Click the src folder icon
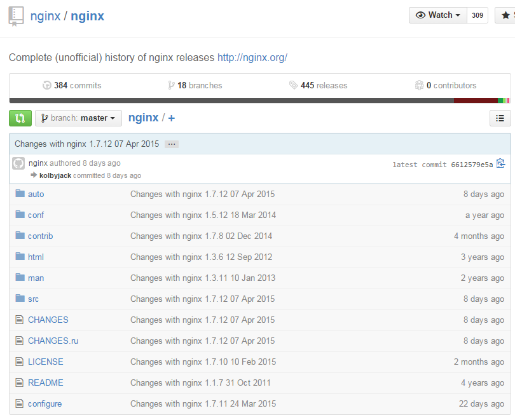Screen dimensions: 515x420 coord(20,298)
